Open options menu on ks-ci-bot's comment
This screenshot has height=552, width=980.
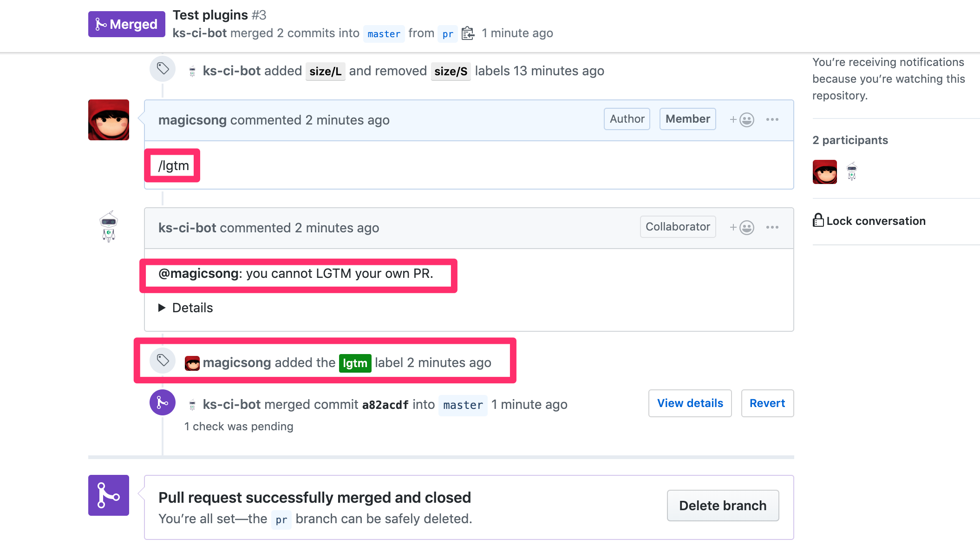point(772,228)
